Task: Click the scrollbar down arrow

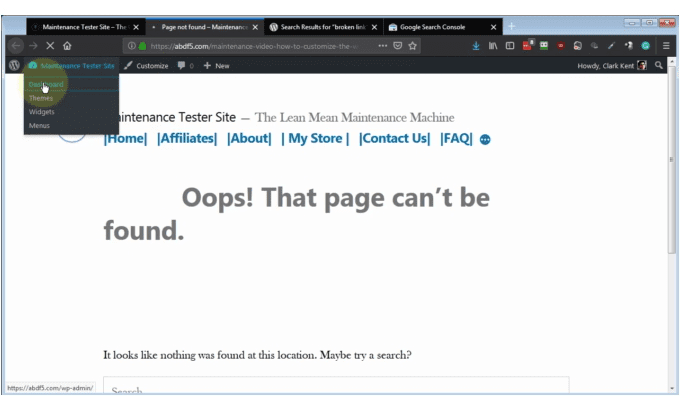Action: pyautogui.click(x=672, y=389)
